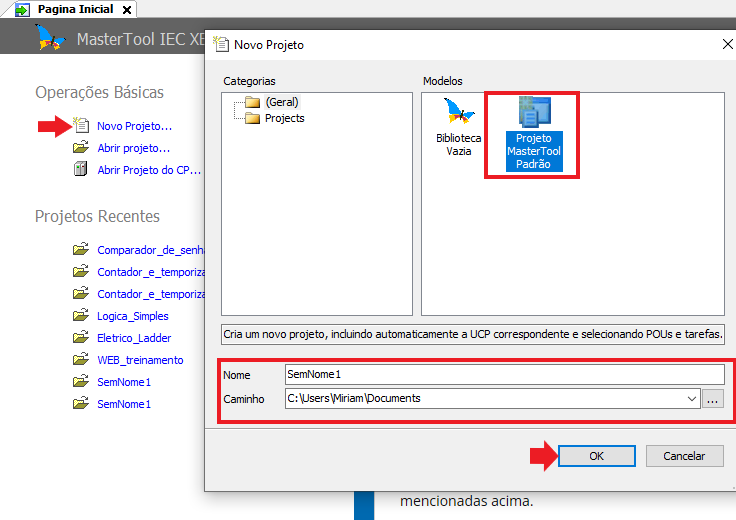Click the Novo Projeto page icon
The width and height of the screenshot is (736, 520).
[x=81, y=126]
